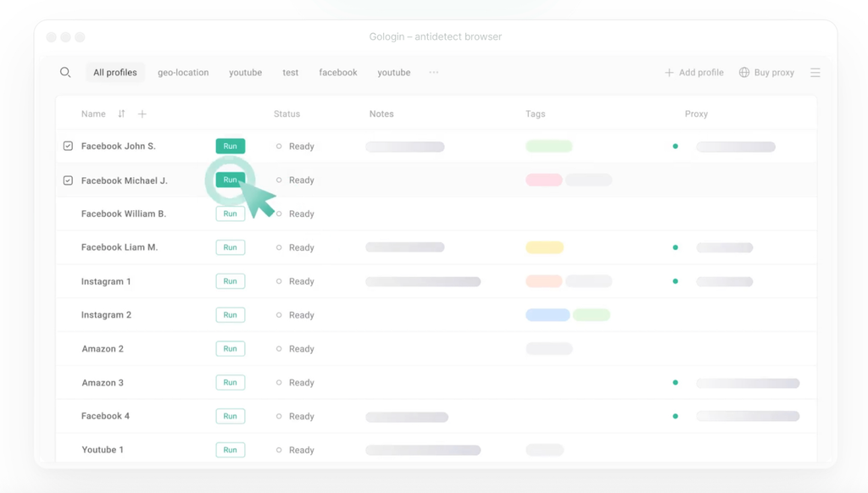Switch to the youtube tab after facebook

(x=394, y=73)
